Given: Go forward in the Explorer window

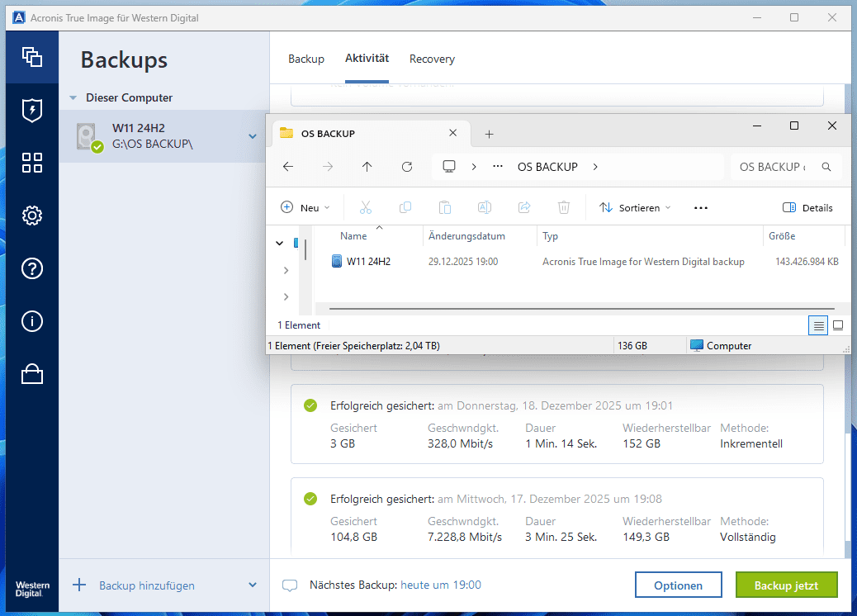Looking at the screenshot, I should 328,167.
